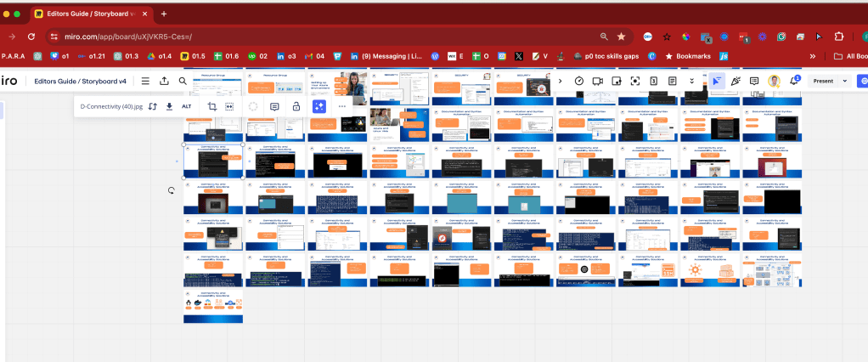This screenshot has width=868, height=362.
Task: Select the last slide thumbnail with cloud icons
Action: click(213, 307)
